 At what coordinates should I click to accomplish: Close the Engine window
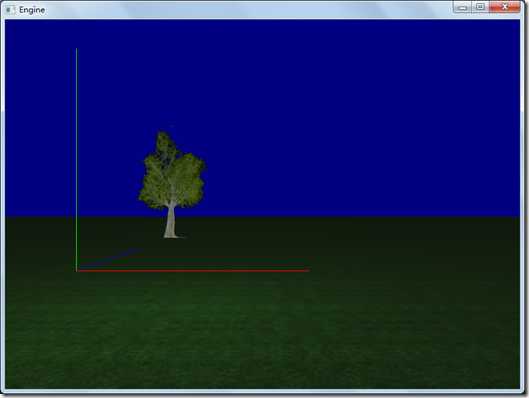pyautogui.click(x=505, y=7)
